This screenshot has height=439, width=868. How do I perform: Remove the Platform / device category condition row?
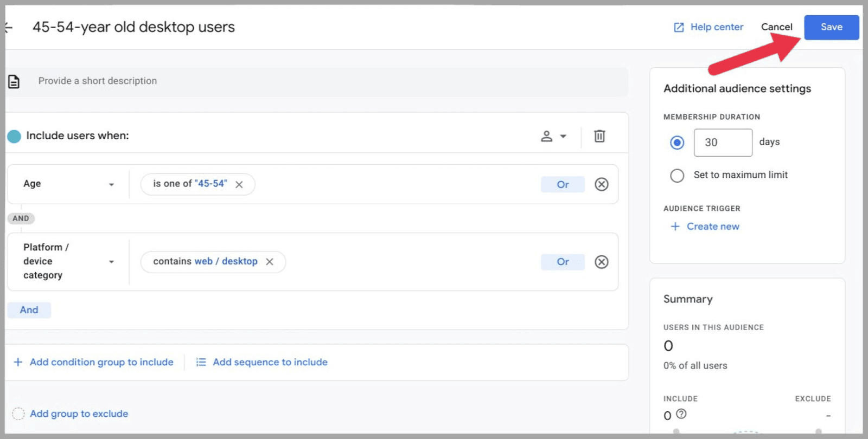coord(601,262)
